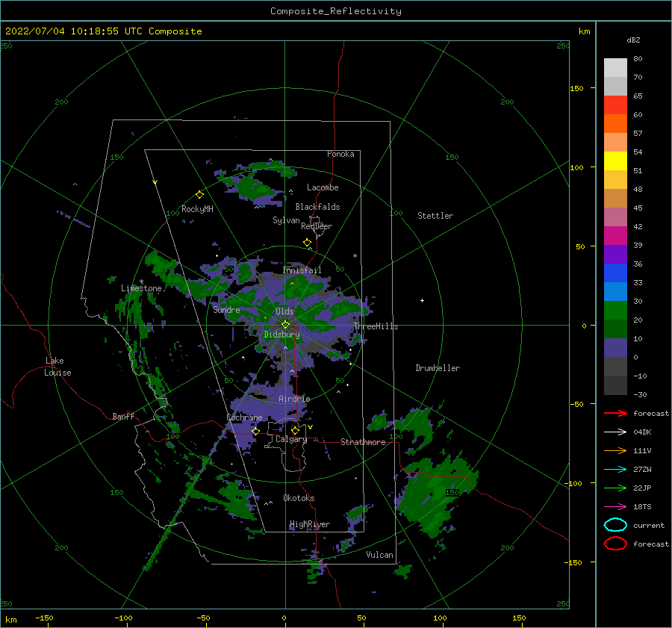Click the -100 tick on bottom km axis
Image resolution: width=672 pixels, height=628 pixels.
coord(123,618)
